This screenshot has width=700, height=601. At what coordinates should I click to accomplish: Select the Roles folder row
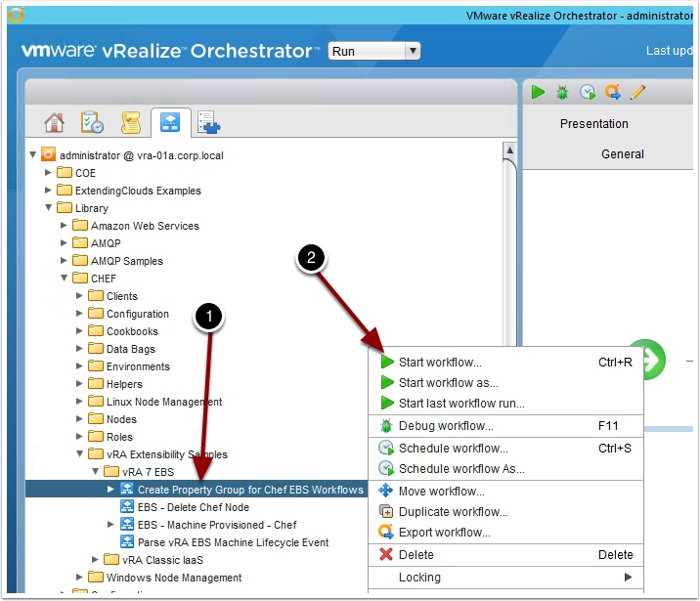tap(119, 437)
